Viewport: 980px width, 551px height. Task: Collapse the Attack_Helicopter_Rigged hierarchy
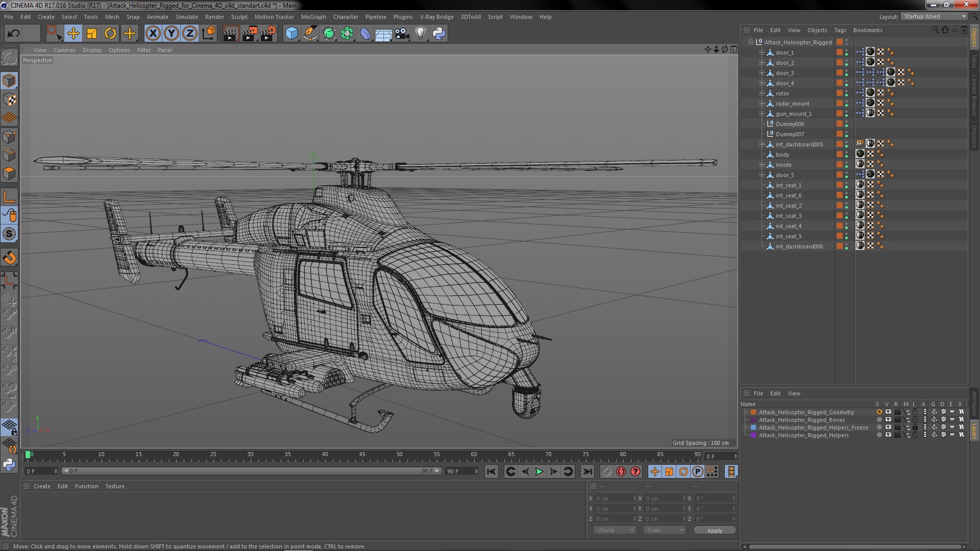[750, 42]
